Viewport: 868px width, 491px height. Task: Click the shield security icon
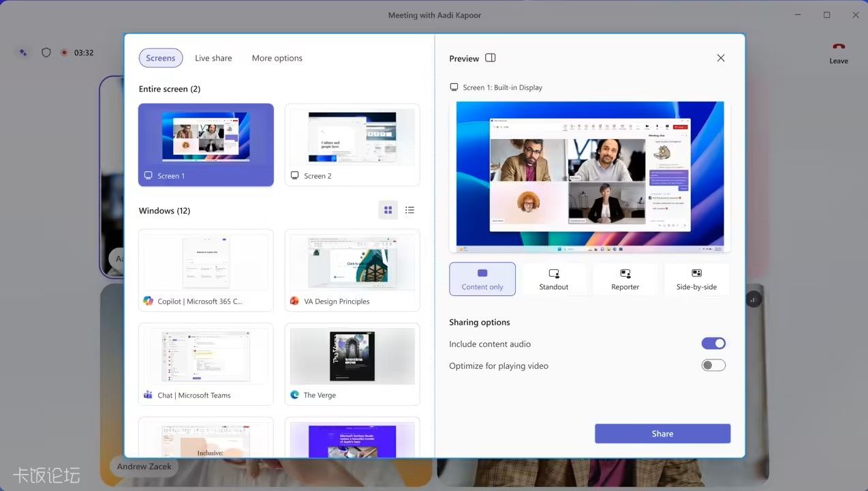coord(46,53)
